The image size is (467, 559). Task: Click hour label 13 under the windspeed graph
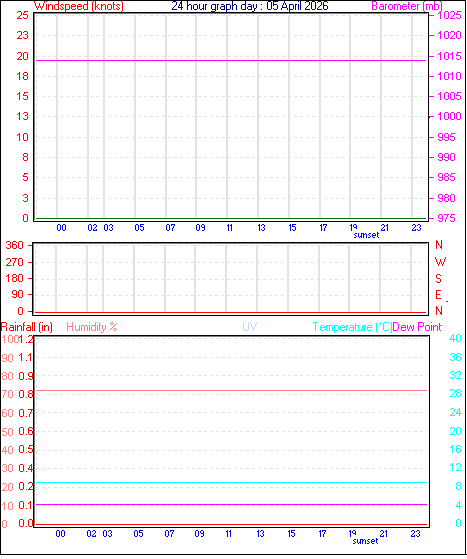pyautogui.click(x=261, y=228)
